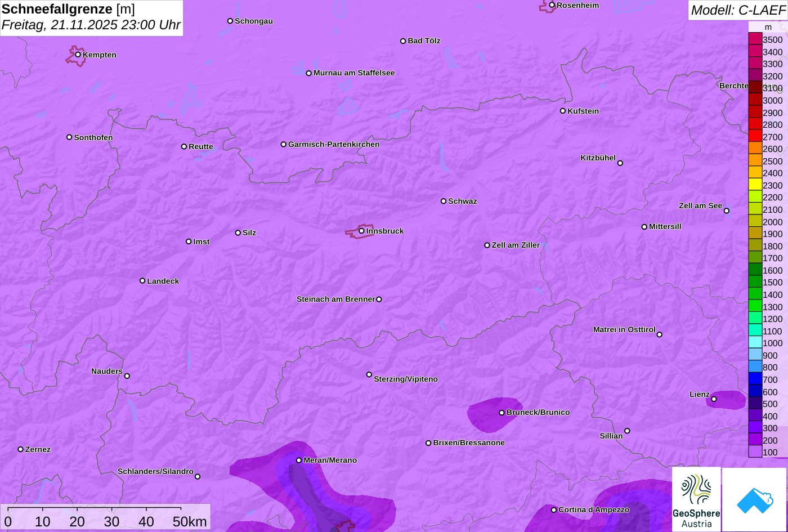The width and height of the screenshot is (788, 532).
Task: Click the Zell am Ziller label
Action: (x=516, y=245)
